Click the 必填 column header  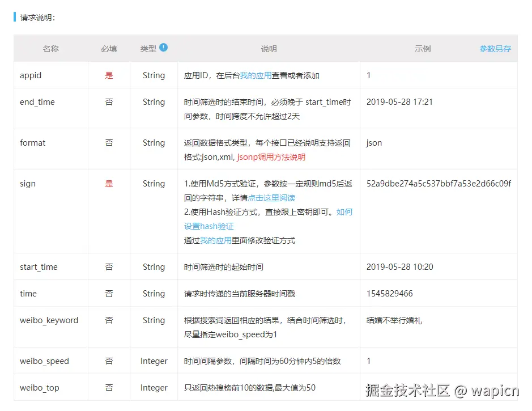pos(108,49)
